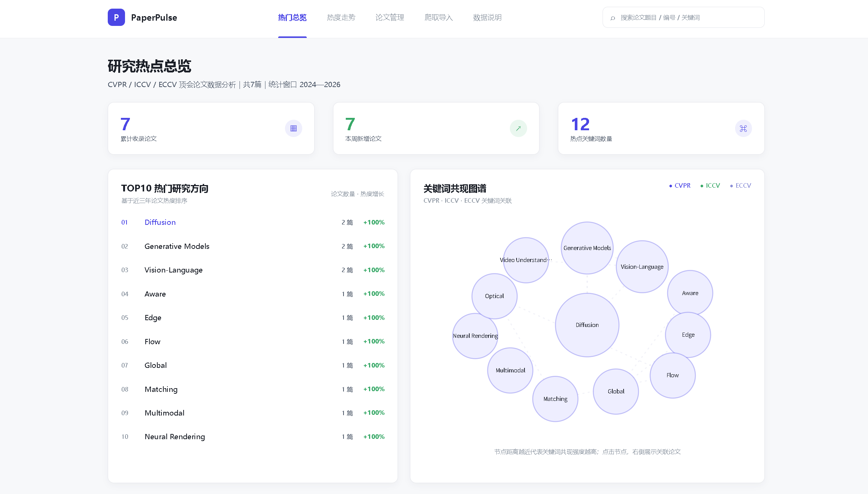Open the 数据说明 tab
This screenshot has height=494, width=868.
(487, 18)
